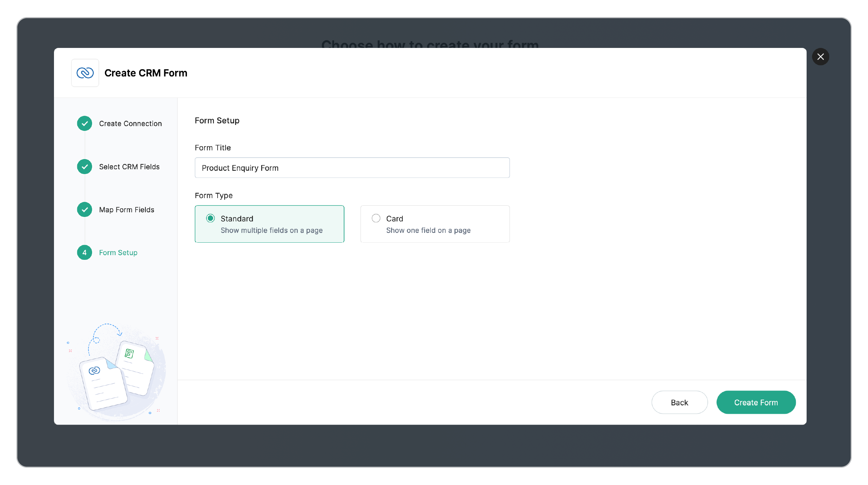This screenshot has width=868, height=485.
Task: Click the Map Form Fields checkmark icon
Action: (84, 210)
